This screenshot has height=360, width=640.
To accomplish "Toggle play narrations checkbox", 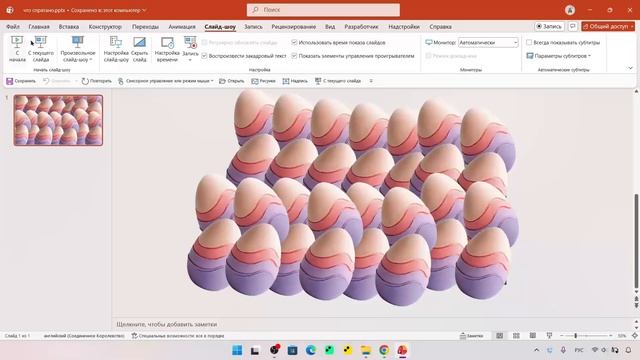I will click(x=204, y=56).
